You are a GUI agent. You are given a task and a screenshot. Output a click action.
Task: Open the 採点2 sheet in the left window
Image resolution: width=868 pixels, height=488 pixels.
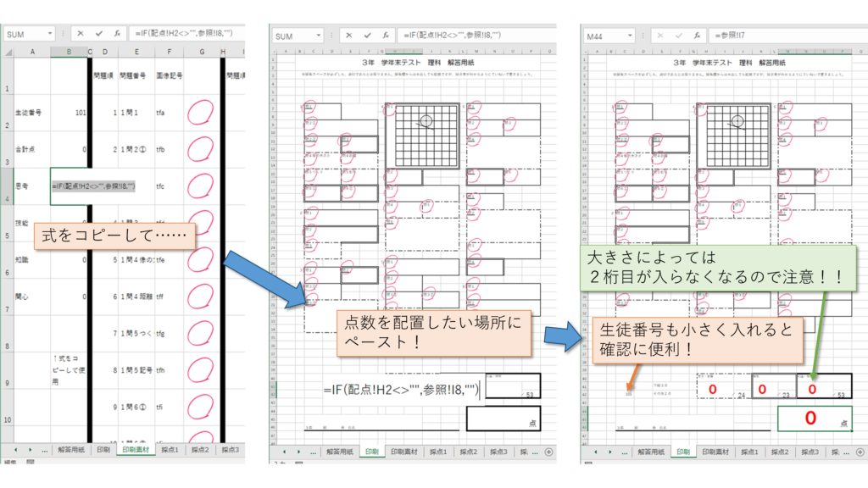point(200,450)
